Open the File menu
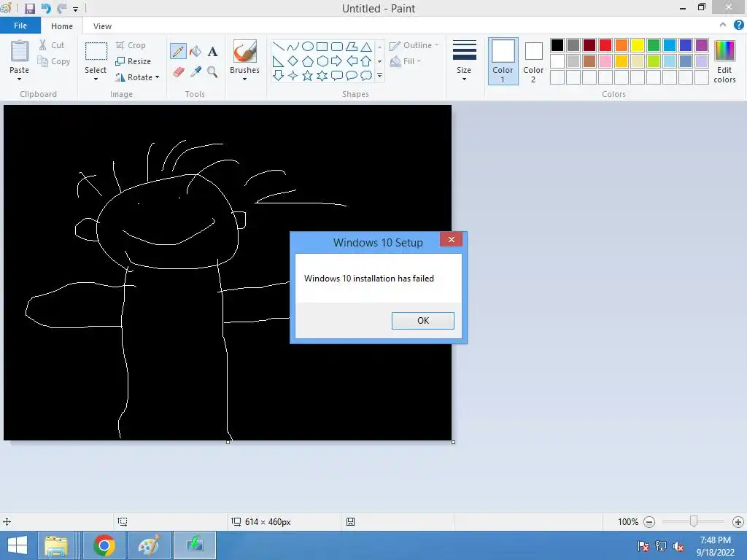This screenshot has height=560, width=747. [x=20, y=26]
